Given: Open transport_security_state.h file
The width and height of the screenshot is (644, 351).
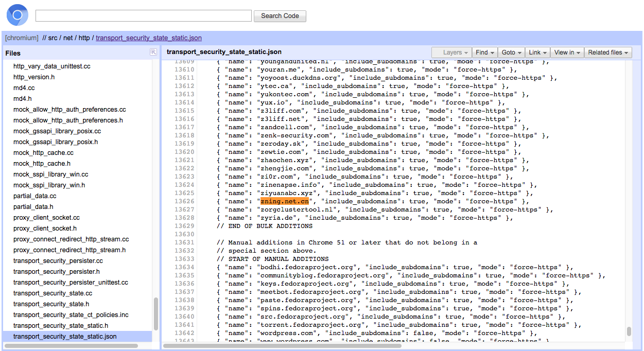Looking at the screenshot, I should click(x=51, y=304).
